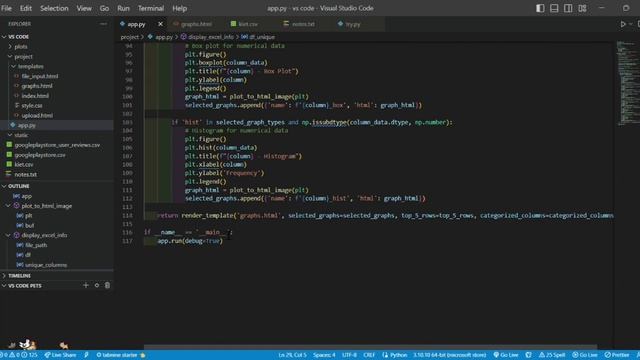Select file_path variable in outline
The image size is (640, 360).
[x=36, y=245]
